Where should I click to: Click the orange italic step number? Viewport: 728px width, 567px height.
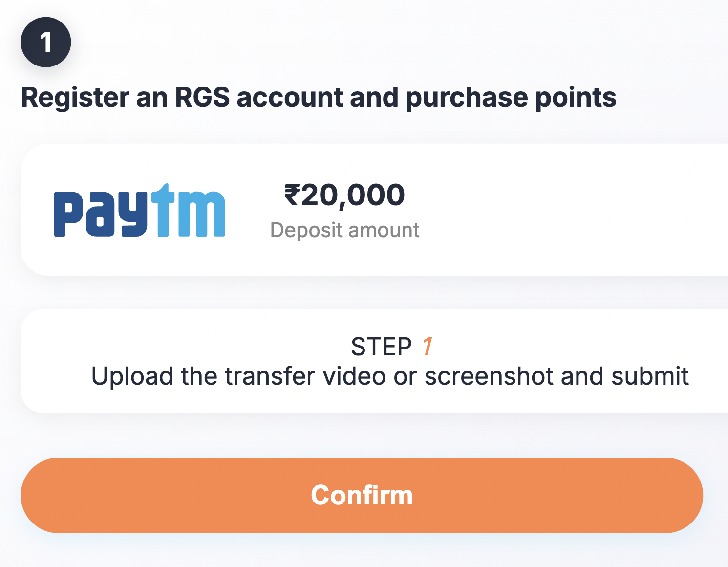[x=428, y=347]
